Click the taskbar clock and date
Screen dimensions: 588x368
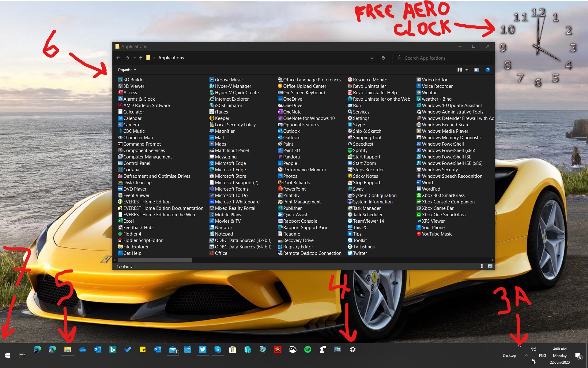(560, 355)
